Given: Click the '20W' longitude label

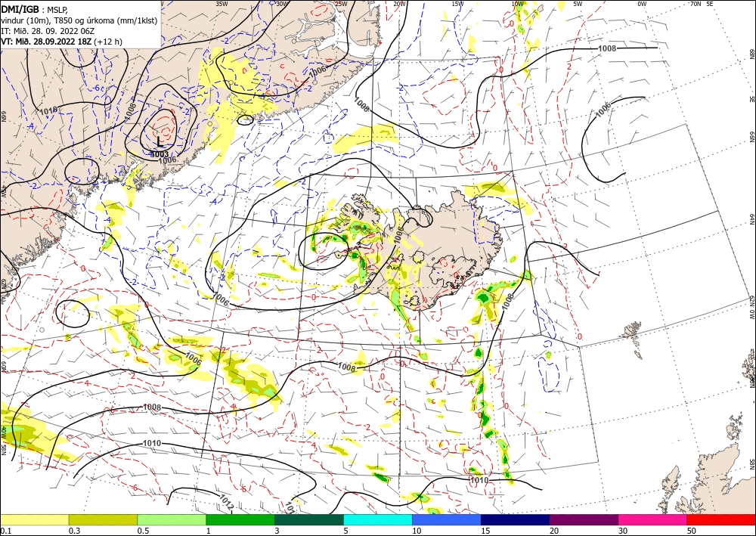Looking at the screenshot, I should point(398,3).
